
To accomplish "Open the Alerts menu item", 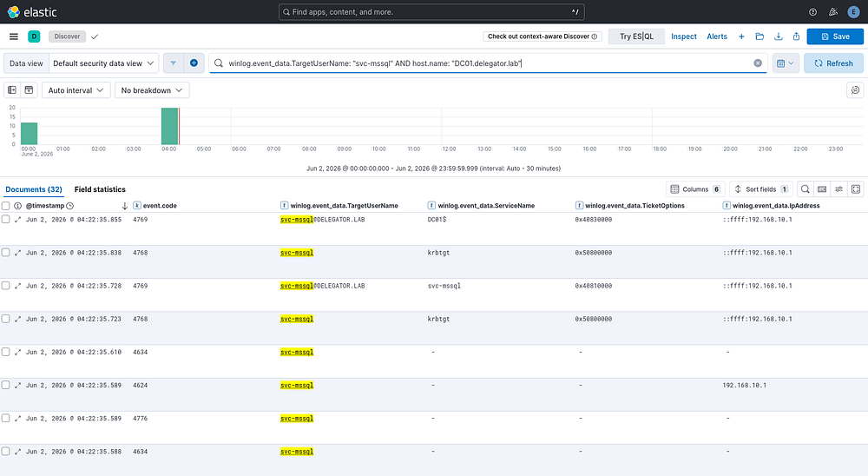I will click(x=717, y=36).
